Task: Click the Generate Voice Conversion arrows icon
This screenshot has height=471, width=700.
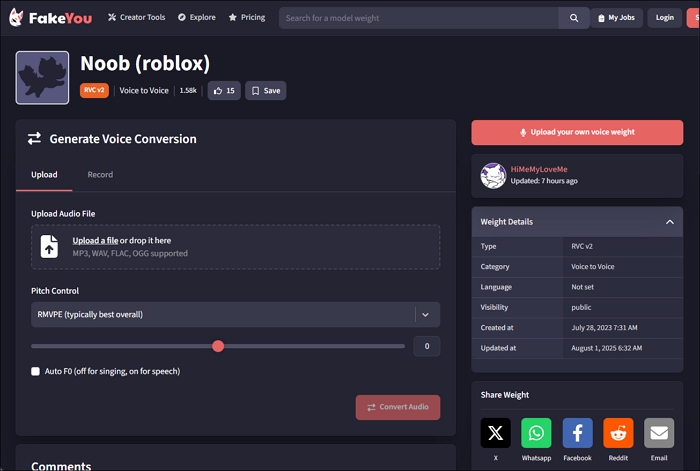Action: (x=34, y=138)
